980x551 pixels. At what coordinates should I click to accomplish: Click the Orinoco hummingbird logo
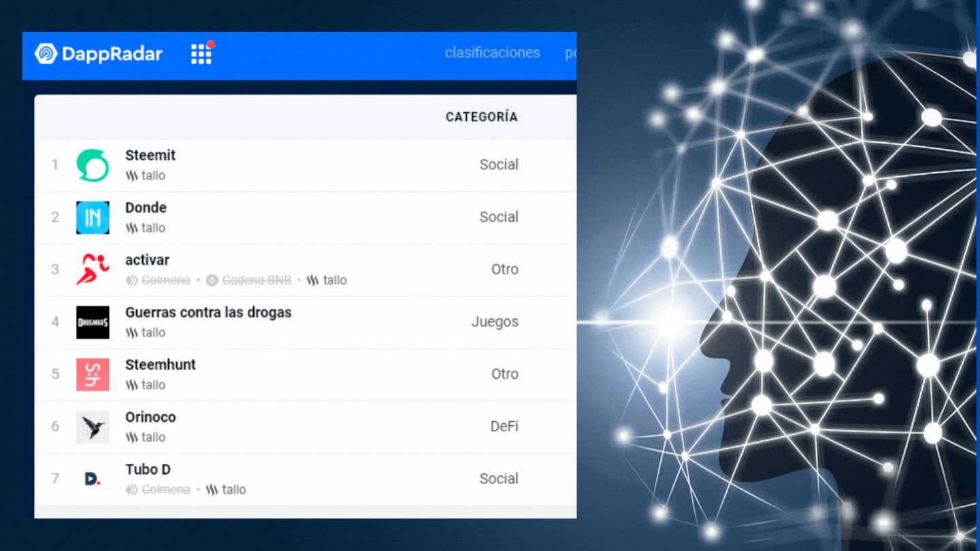point(93,427)
